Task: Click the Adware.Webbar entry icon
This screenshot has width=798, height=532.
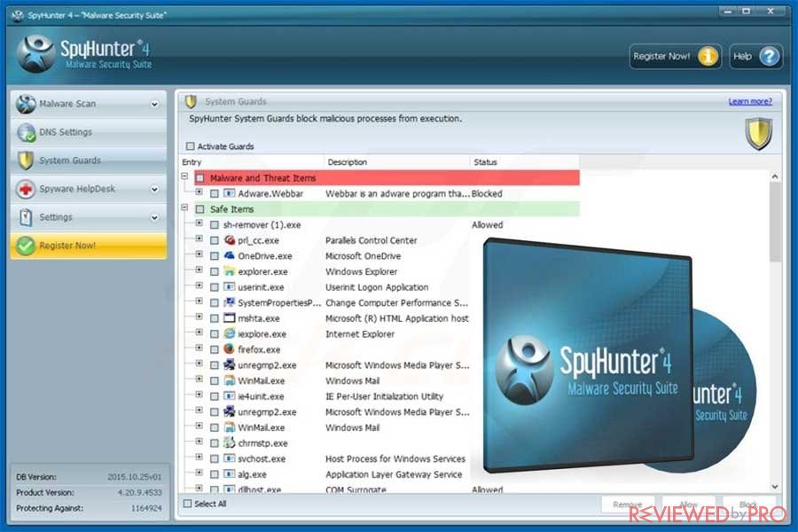Action: [230, 193]
